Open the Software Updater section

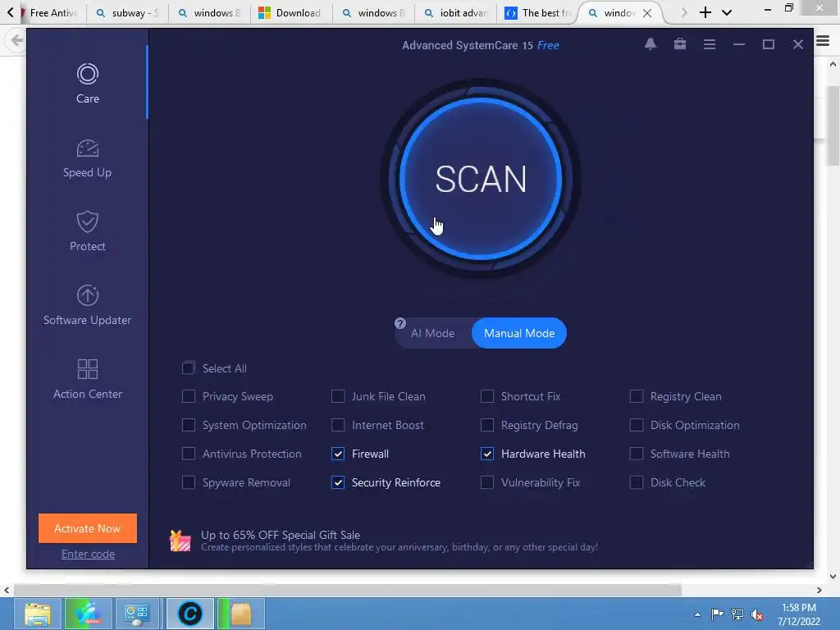(x=87, y=305)
